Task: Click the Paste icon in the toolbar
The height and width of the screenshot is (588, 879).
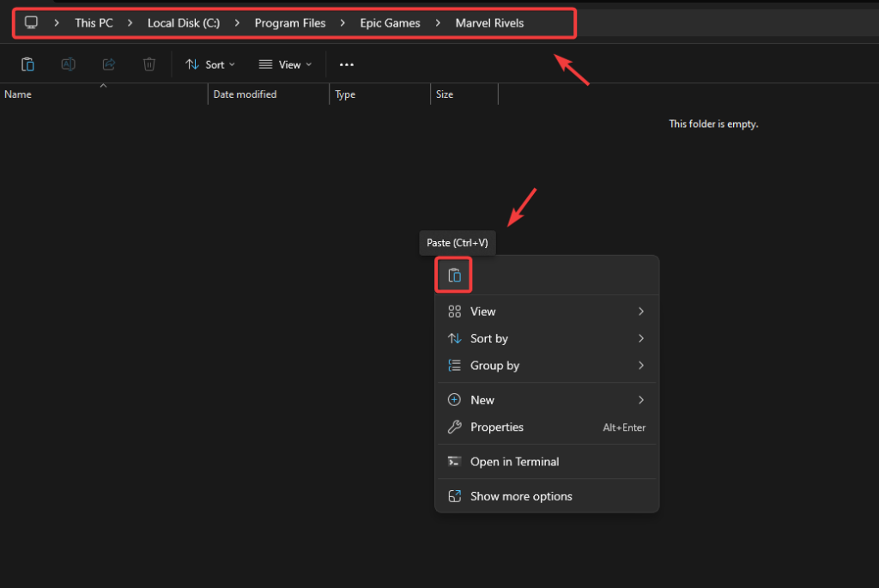Action: click(x=27, y=64)
